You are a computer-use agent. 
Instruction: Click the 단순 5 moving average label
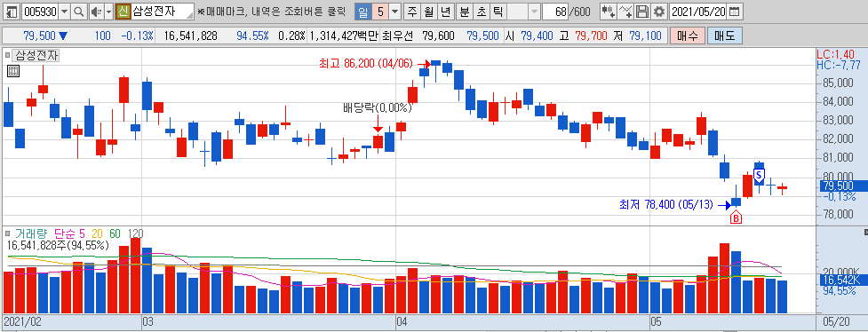click(x=69, y=234)
